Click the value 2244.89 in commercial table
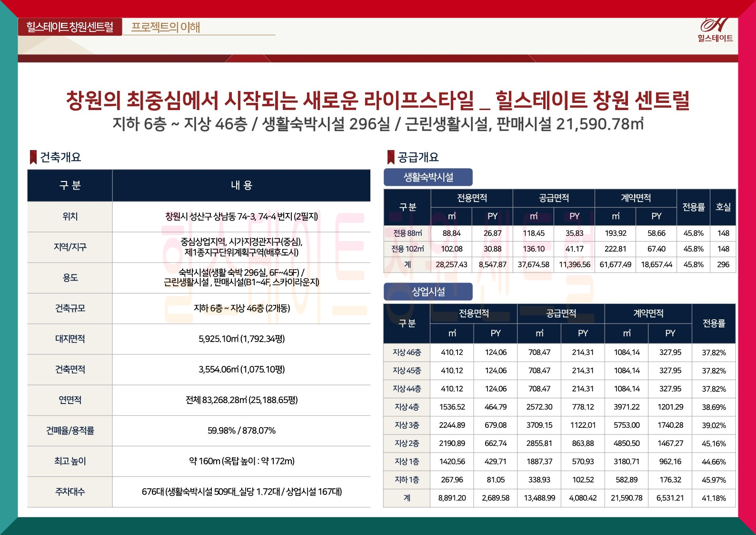 [452, 425]
